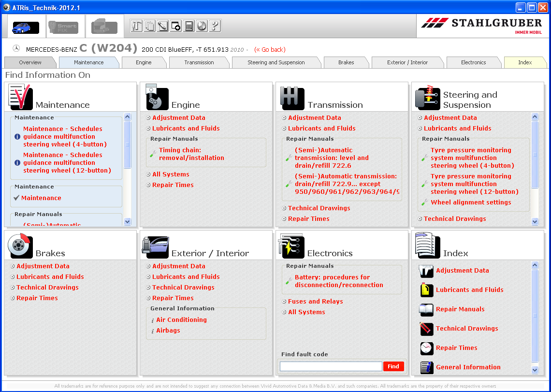Click the Brakes disc icon
The height and width of the screenshot is (392, 551).
[20, 246]
